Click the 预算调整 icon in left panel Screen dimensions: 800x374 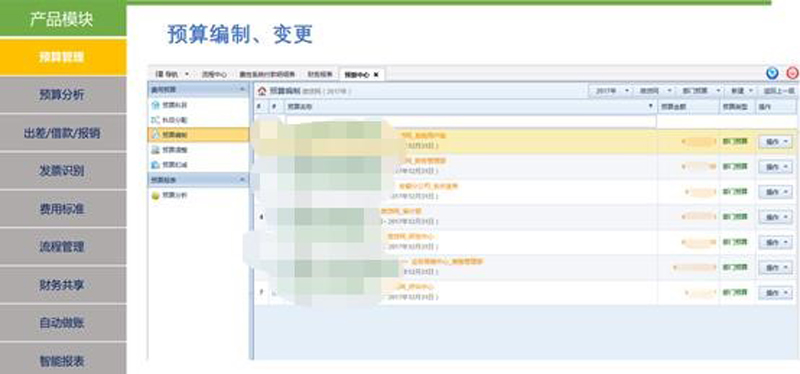point(156,150)
